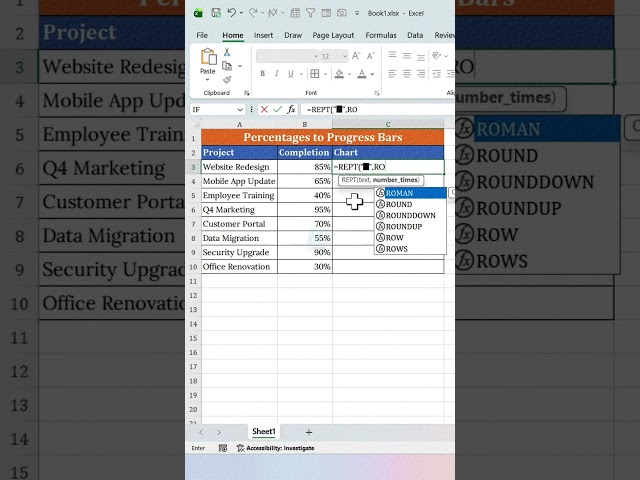640x480 pixels.
Task: Click the Decrease Font Size icon
Action: (371, 56)
